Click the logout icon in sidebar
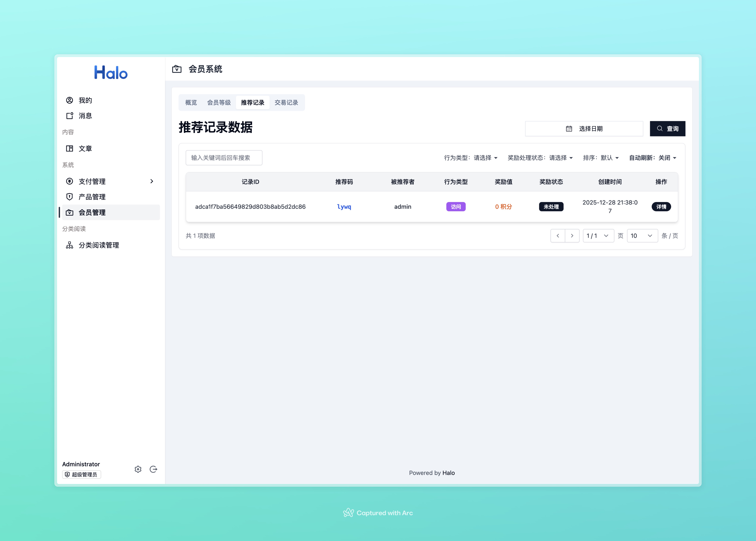The width and height of the screenshot is (756, 541). pos(153,469)
